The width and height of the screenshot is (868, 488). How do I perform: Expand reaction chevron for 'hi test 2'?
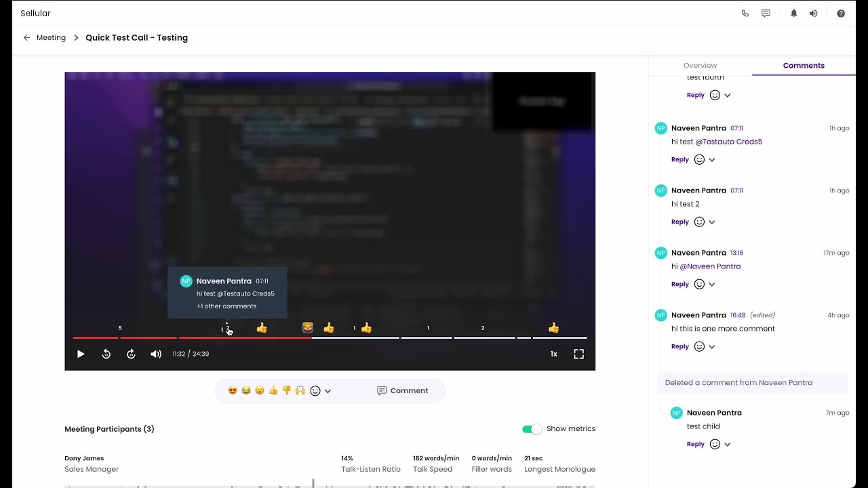tap(712, 222)
